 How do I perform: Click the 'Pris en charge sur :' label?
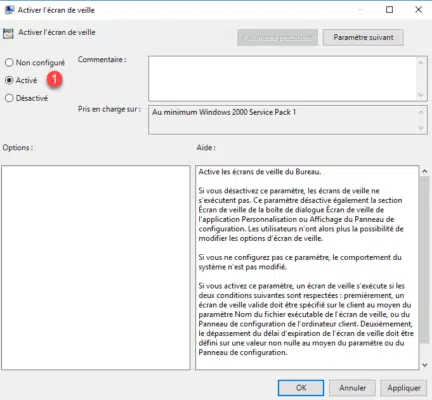[109, 109]
